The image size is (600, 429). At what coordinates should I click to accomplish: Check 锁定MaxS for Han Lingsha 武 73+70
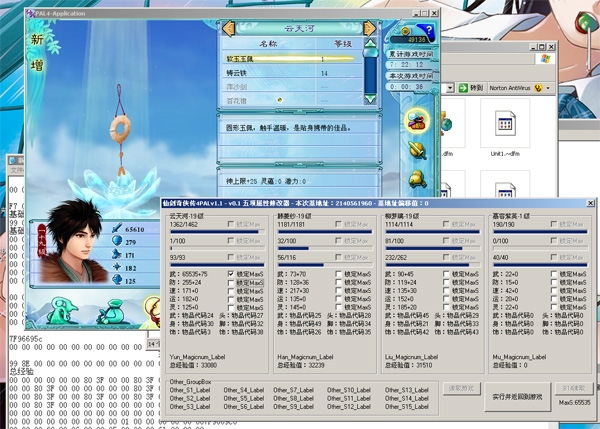[x=338, y=274]
